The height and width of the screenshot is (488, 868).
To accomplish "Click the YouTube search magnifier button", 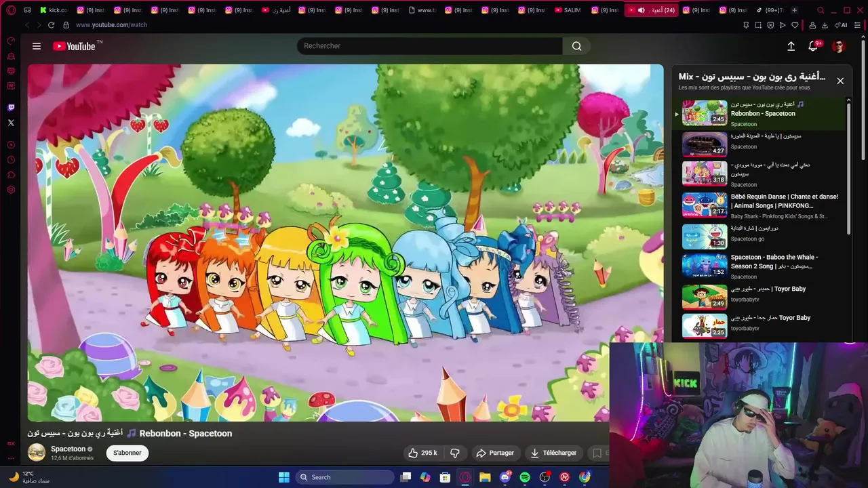I will pos(576,46).
